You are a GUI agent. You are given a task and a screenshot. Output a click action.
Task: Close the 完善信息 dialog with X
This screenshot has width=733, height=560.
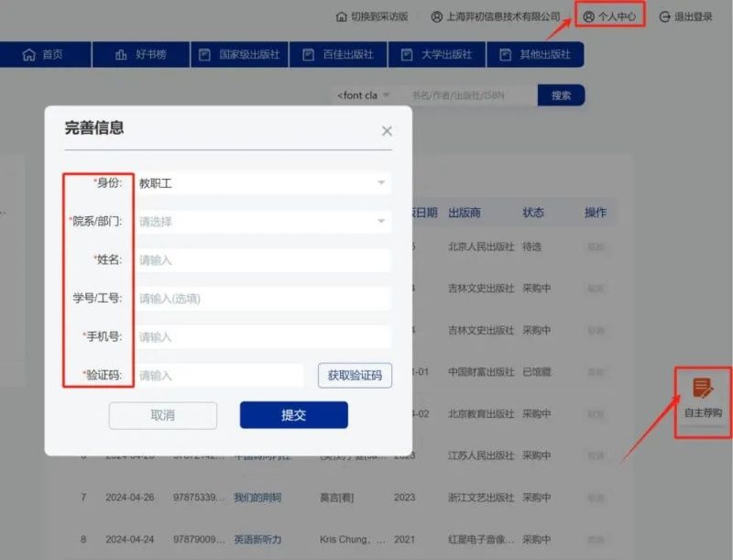point(387,131)
